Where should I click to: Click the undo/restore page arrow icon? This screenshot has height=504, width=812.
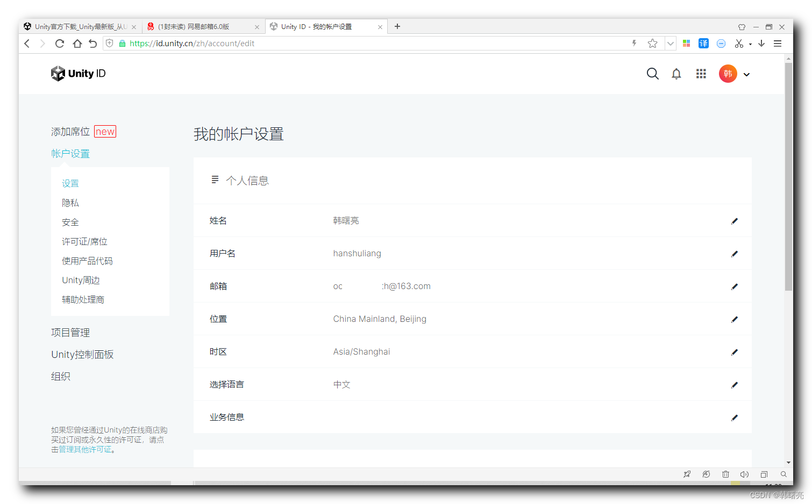click(x=92, y=44)
